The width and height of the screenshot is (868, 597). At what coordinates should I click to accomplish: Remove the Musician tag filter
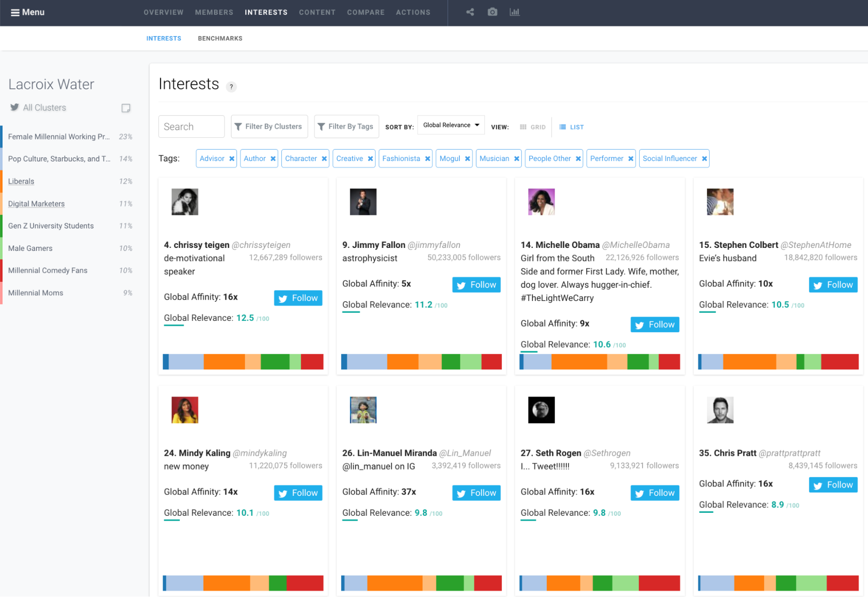tap(517, 159)
